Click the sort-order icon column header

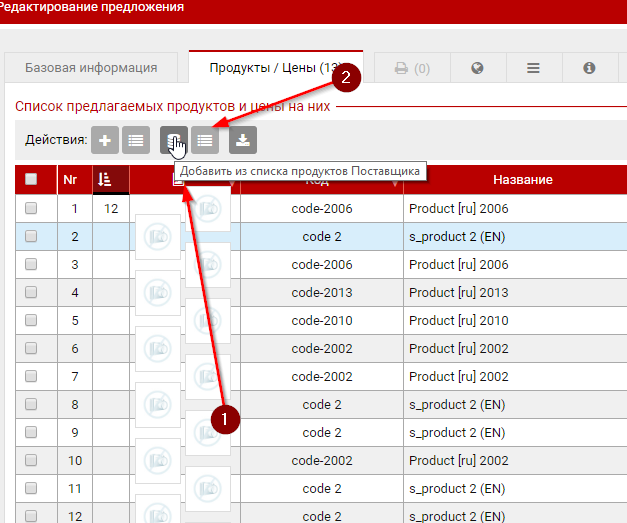(x=110, y=180)
